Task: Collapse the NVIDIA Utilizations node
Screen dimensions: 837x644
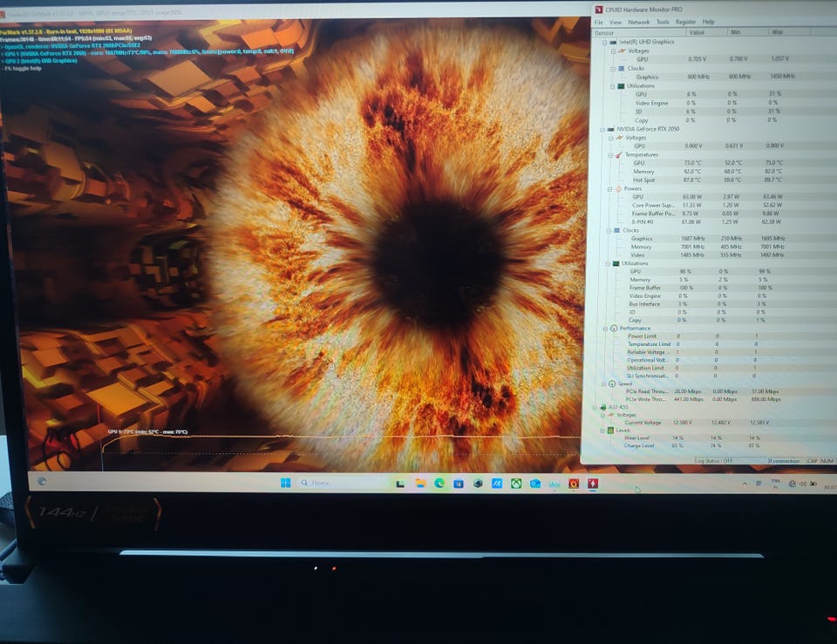Action: (608, 263)
